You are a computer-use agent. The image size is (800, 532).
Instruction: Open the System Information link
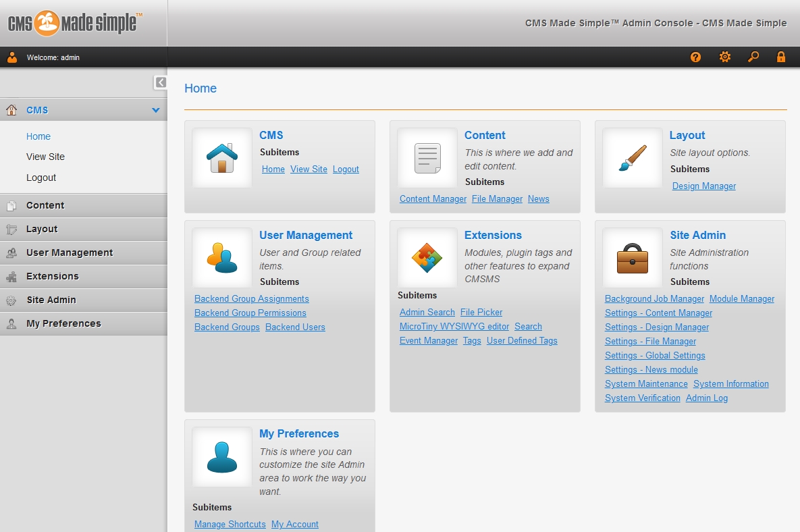[730, 384]
